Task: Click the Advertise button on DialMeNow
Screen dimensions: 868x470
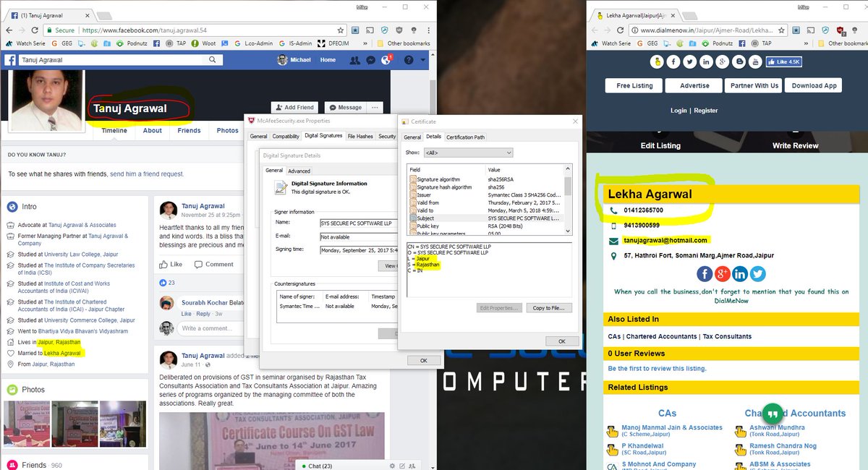Action: (694, 85)
